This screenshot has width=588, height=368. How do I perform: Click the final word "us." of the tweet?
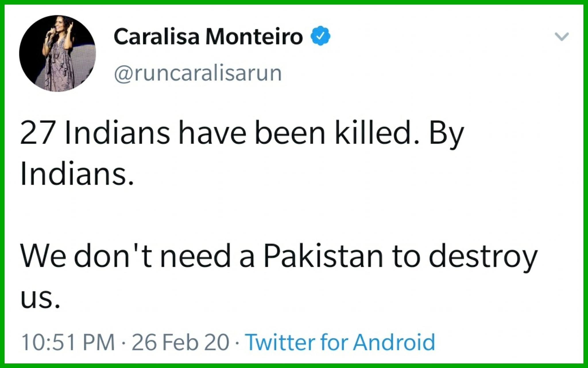(40, 298)
